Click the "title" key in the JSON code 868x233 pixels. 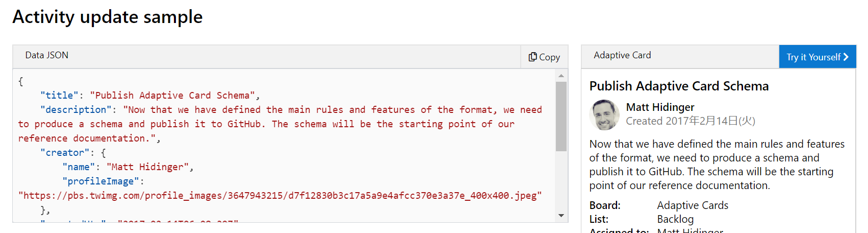pos(60,96)
